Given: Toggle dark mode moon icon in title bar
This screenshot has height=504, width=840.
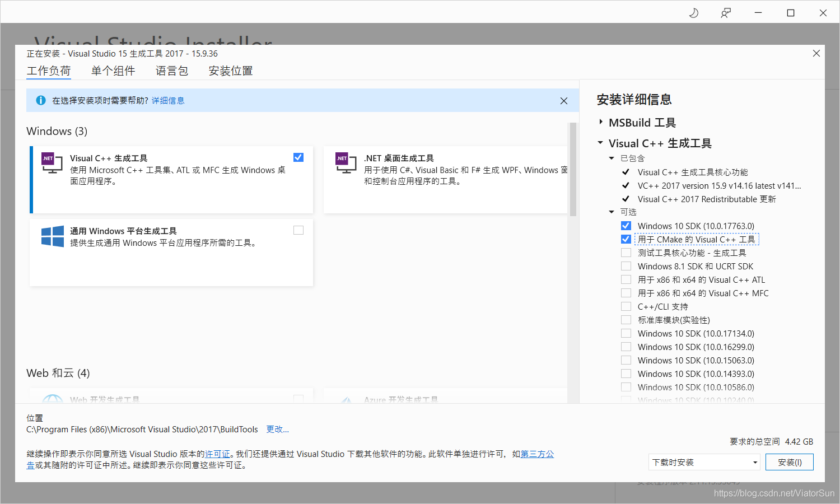Looking at the screenshot, I should tap(693, 13).
